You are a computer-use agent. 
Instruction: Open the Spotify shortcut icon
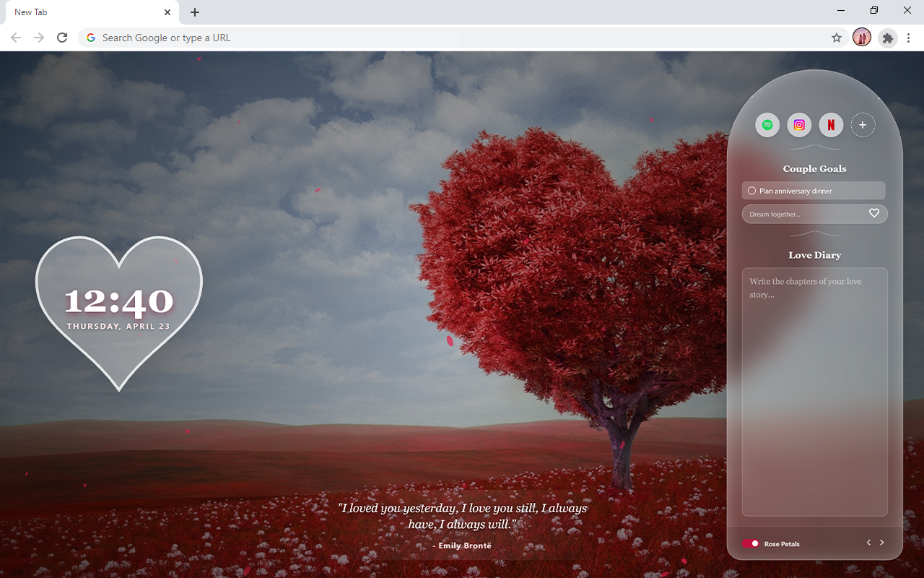767,125
